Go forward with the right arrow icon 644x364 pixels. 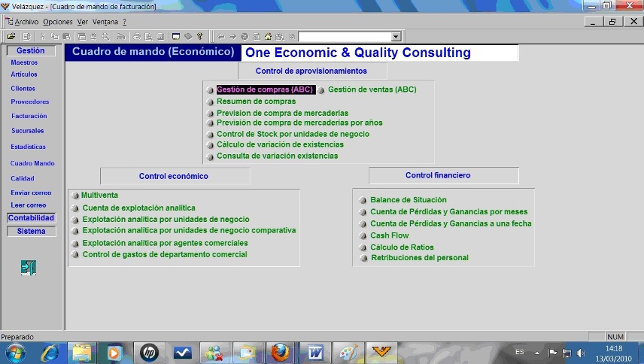click(x=233, y=37)
